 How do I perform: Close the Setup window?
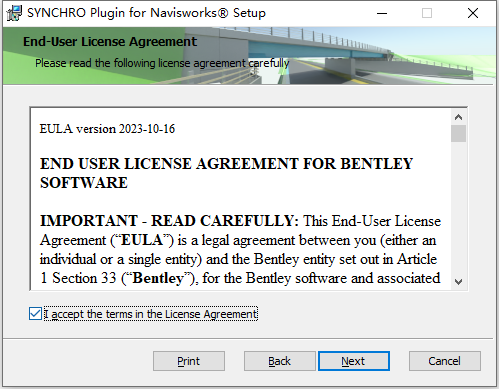(x=473, y=13)
